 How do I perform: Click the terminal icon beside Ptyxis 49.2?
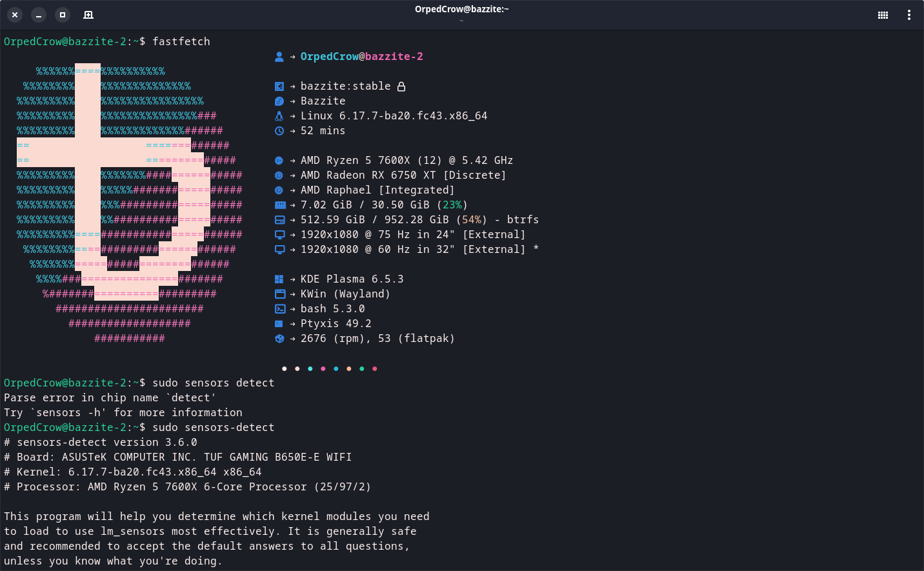pos(279,324)
